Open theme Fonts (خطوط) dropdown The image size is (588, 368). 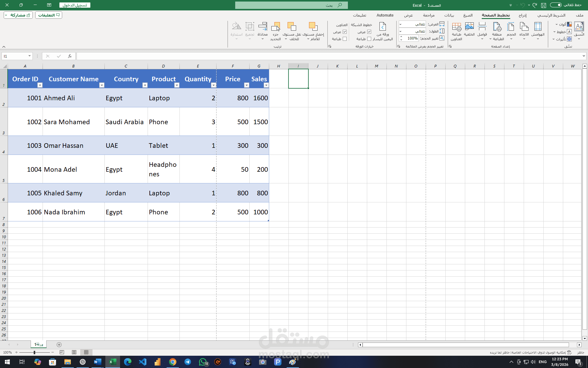563,32
